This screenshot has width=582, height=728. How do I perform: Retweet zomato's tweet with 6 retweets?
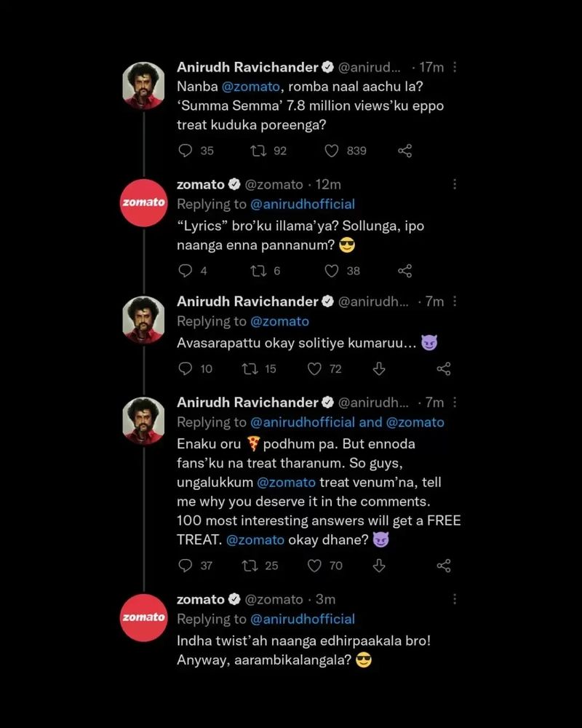[256, 271]
